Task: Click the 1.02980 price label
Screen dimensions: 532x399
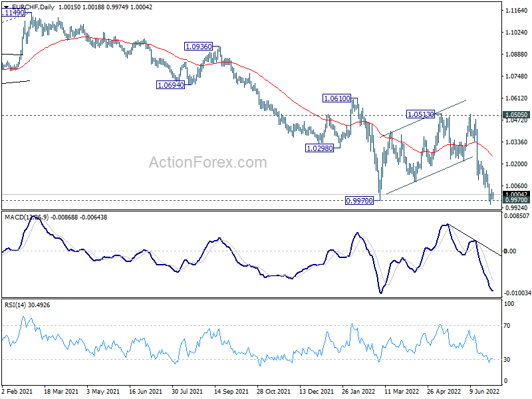Action: [320, 148]
